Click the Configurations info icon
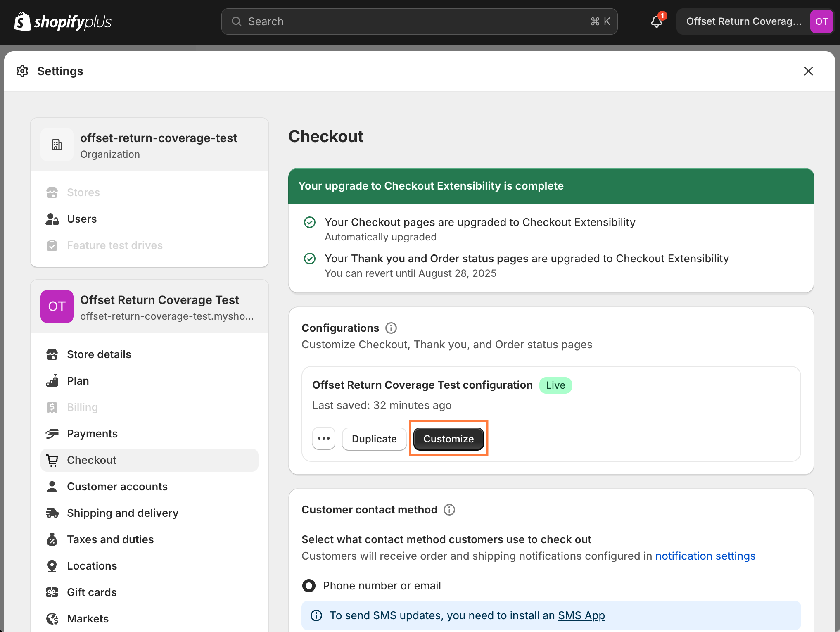Viewport: 840px width, 632px height. pos(391,328)
